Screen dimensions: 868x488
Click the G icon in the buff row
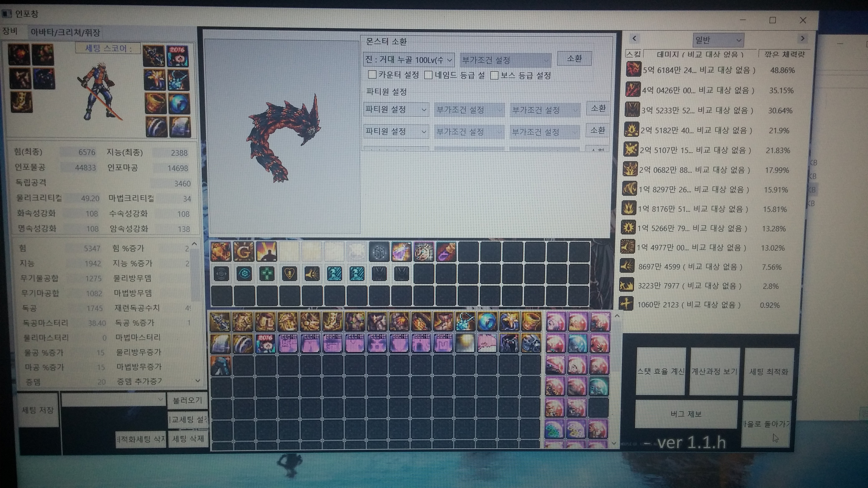click(243, 252)
